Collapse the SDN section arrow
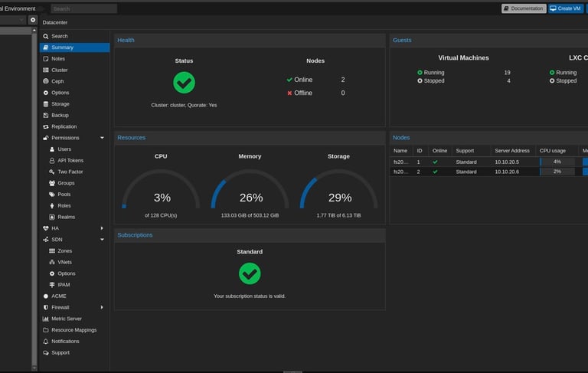 point(102,240)
